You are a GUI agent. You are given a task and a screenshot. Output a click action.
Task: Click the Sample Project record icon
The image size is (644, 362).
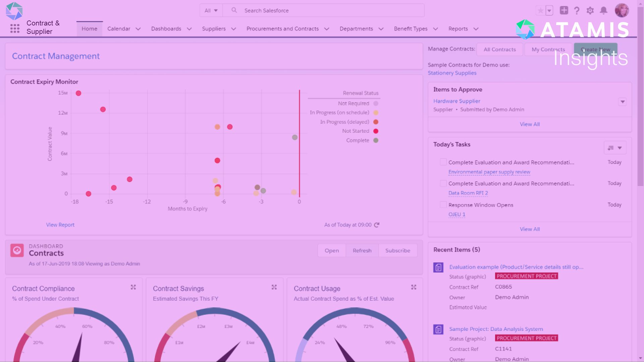438,329
